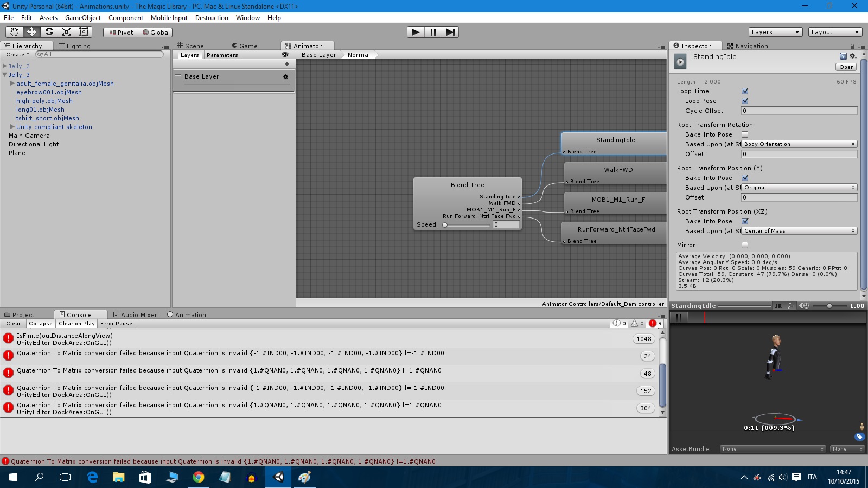The height and width of the screenshot is (488, 868).
Task: Collapse the Jelly_3 hierarchy item
Action: (5, 75)
